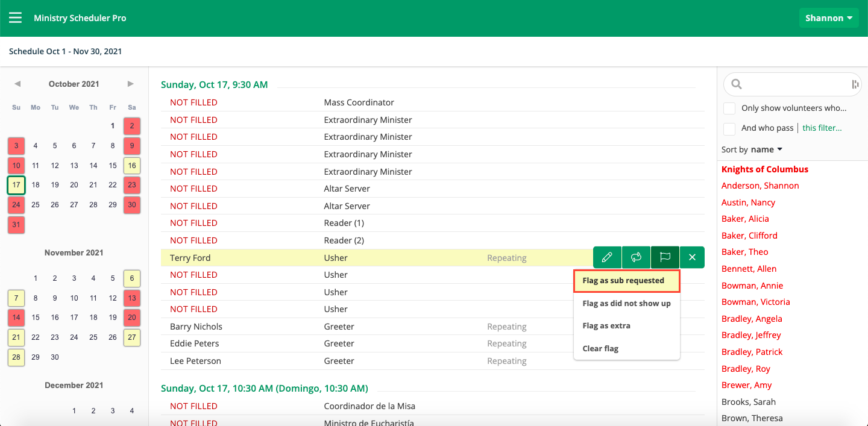Image resolution: width=868 pixels, height=426 pixels.
Task: Click the magnifier icon in volunteer search
Action: tap(736, 84)
